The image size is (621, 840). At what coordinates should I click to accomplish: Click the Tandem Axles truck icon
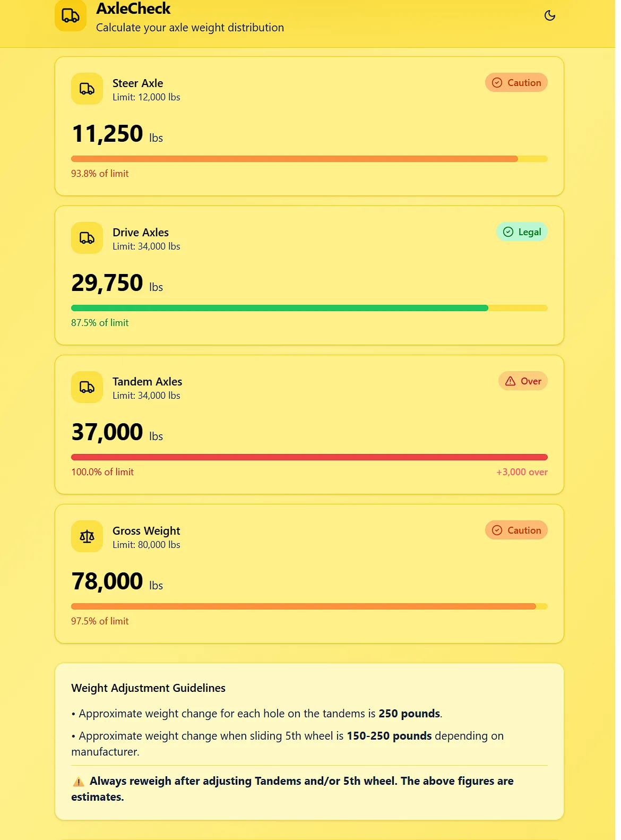point(87,387)
